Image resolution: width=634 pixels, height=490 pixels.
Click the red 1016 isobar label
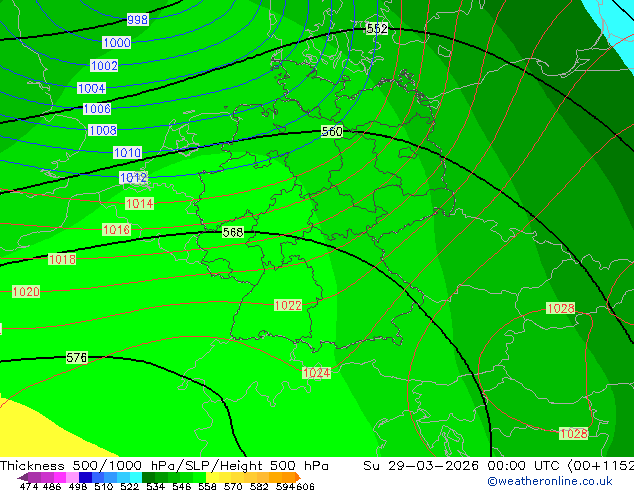click(x=116, y=230)
